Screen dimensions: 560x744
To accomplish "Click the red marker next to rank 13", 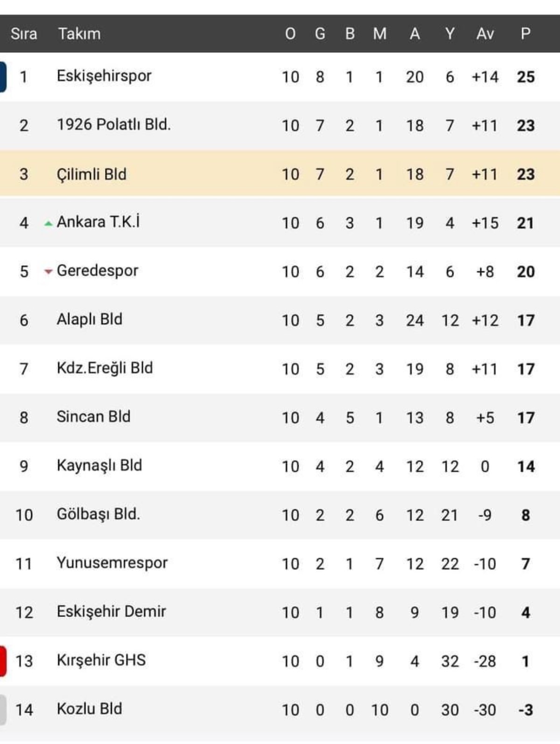I will coord(3,661).
